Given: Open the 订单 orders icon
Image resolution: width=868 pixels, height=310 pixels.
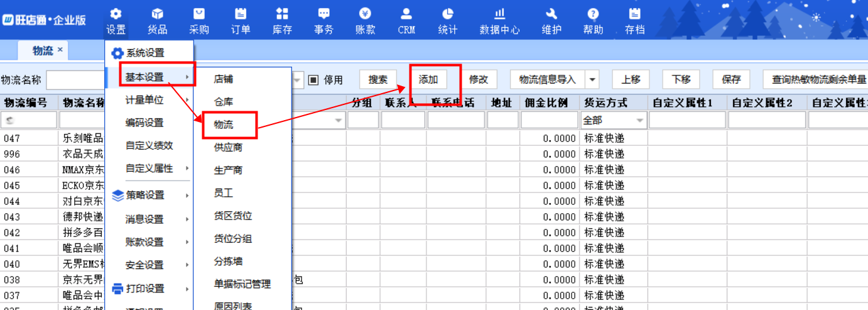Looking at the screenshot, I should click(240, 14).
